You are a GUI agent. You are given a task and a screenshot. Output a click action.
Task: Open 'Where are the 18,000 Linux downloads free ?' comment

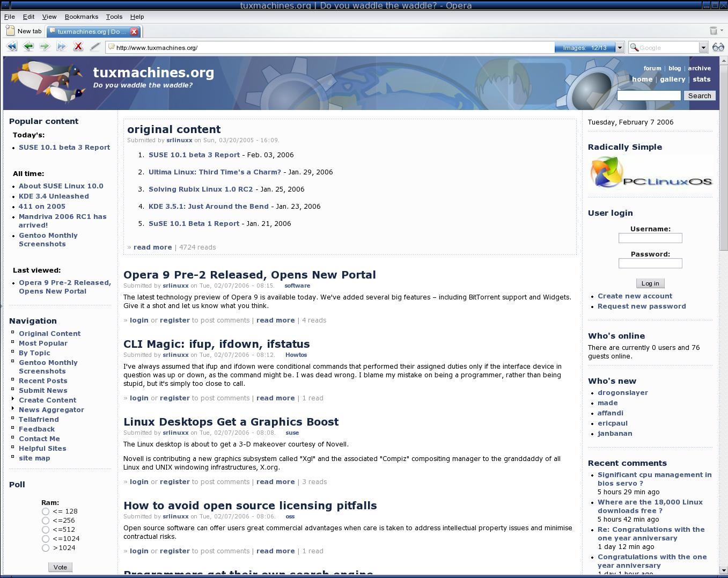650,507
